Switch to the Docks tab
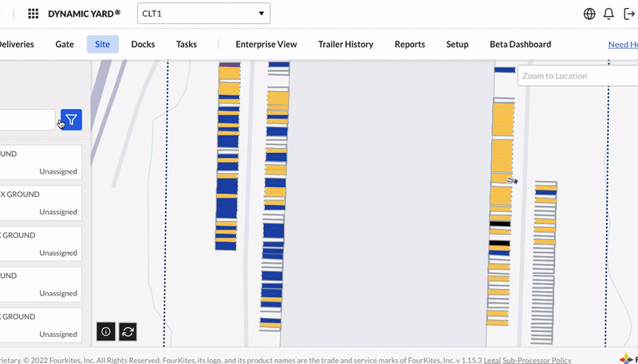638x364 pixels. coord(143,45)
